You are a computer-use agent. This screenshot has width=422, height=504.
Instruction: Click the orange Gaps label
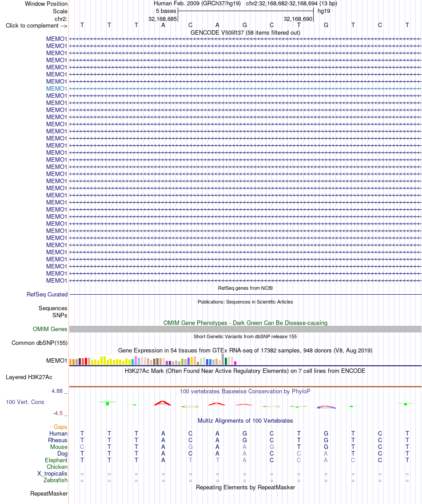coord(60,427)
